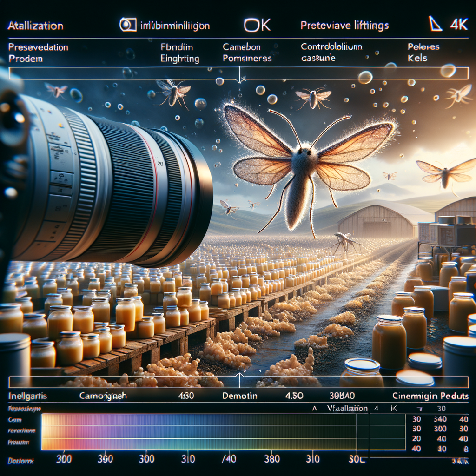The image size is (476, 476).
Task: Select the triangle icon next to 4K
Action: tap(435, 24)
